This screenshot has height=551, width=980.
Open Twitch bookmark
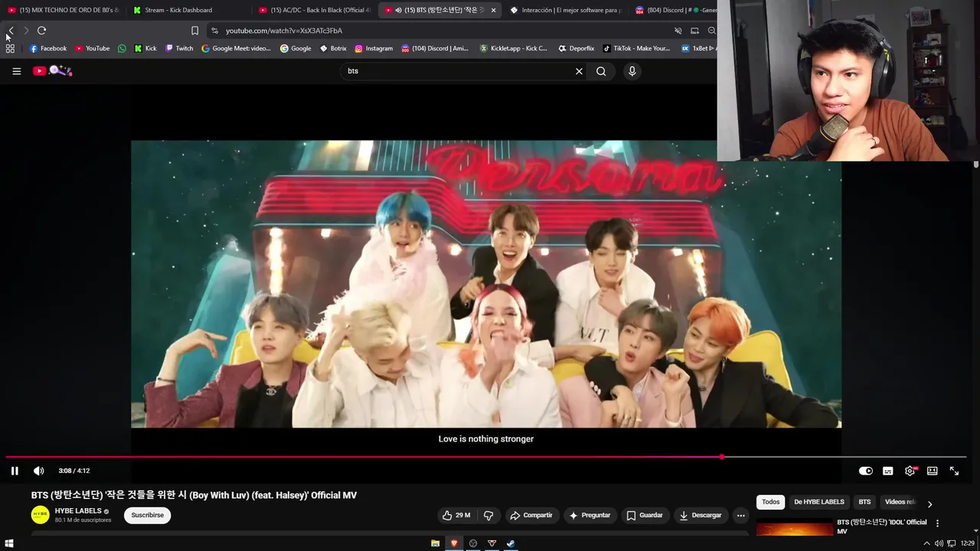click(180, 48)
